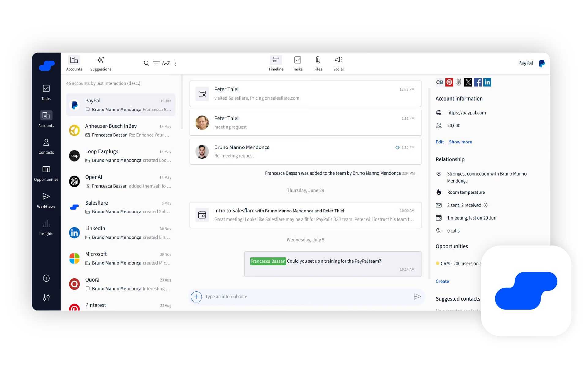The width and height of the screenshot is (588, 368).
Task: View Insights dashboards
Action: [x=46, y=227]
